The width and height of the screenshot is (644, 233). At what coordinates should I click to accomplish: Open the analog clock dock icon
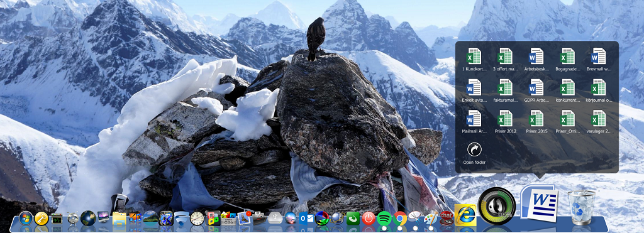coord(197,218)
